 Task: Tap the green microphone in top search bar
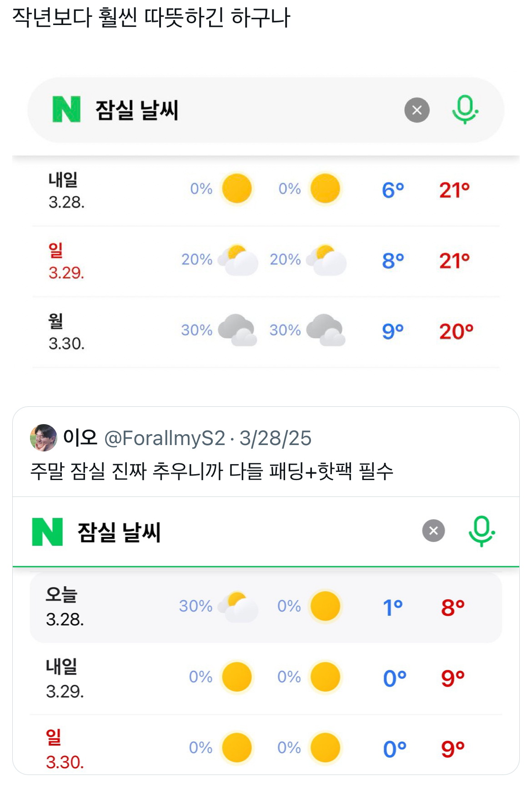[465, 110]
